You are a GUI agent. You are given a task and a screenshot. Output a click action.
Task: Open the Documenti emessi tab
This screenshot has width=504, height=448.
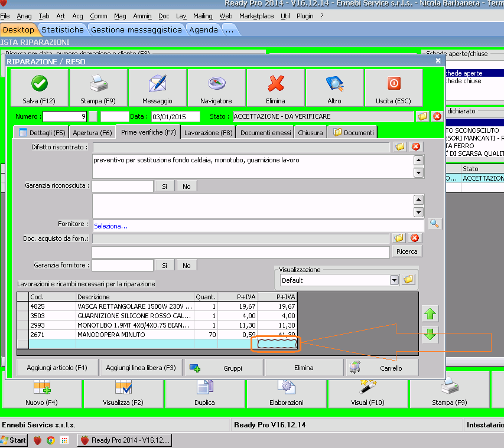[265, 133]
